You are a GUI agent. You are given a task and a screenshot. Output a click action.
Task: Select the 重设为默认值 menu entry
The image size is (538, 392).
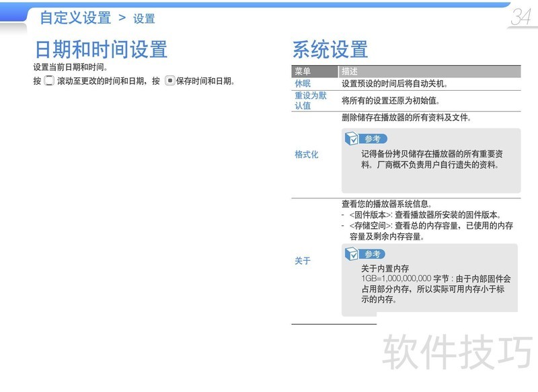(x=310, y=101)
